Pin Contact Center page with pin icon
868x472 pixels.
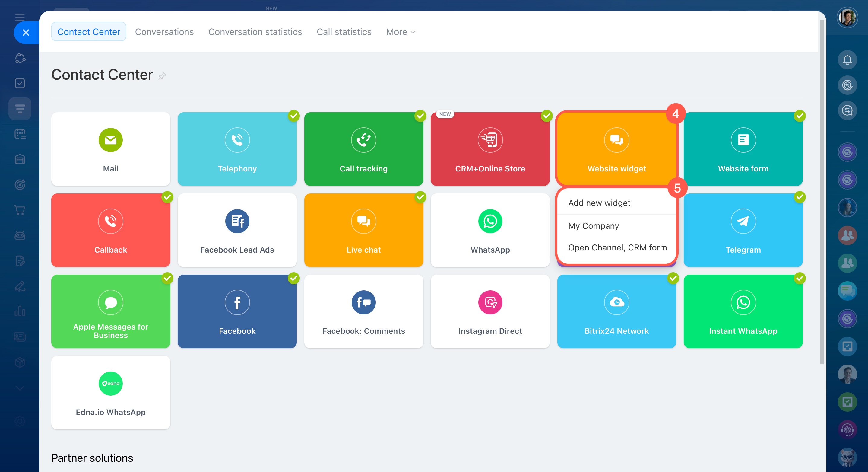pyautogui.click(x=162, y=76)
